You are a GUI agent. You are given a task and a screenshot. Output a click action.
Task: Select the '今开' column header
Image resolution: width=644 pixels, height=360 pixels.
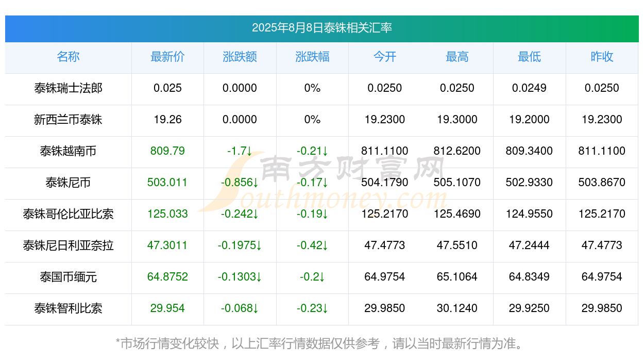tap(385, 57)
